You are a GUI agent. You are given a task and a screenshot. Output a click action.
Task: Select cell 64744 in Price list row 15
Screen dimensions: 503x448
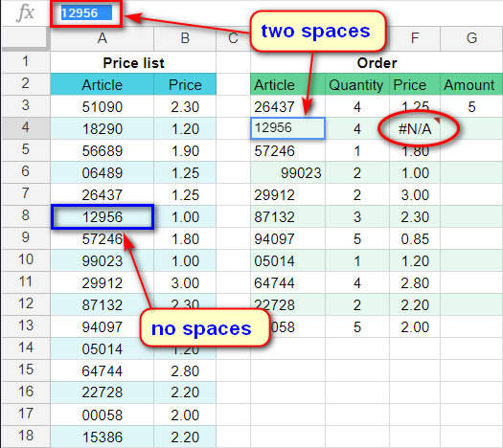(x=102, y=370)
